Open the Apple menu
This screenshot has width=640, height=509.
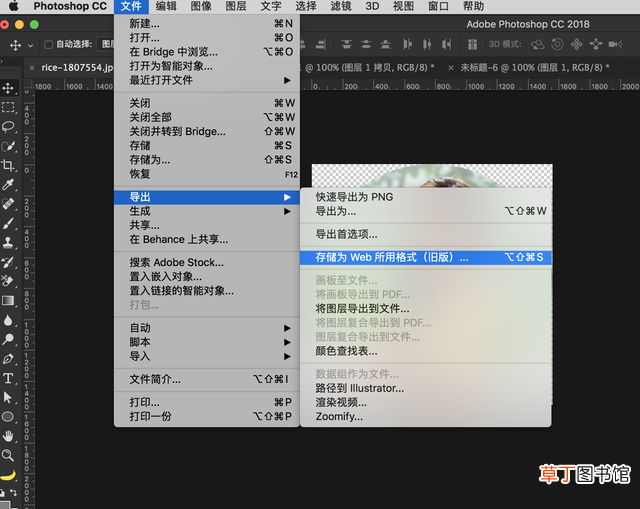click(x=13, y=6)
